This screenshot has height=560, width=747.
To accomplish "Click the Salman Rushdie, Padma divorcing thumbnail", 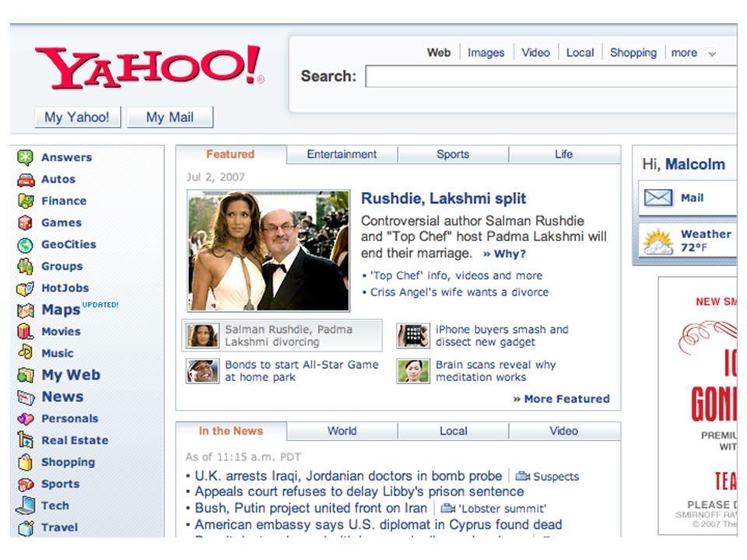I will pos(203,336).
